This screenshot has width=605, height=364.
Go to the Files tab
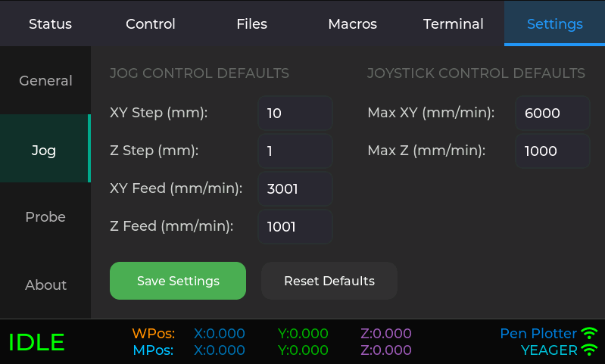[x=251, y=23]
